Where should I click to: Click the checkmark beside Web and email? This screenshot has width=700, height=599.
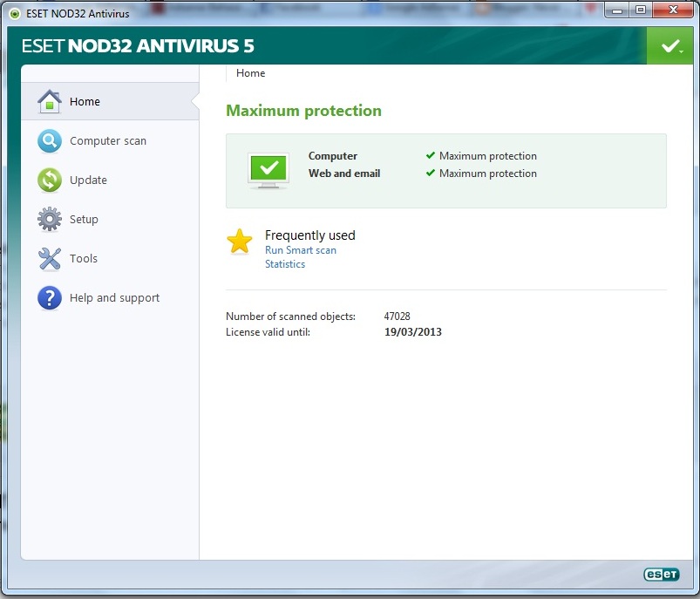430,174
